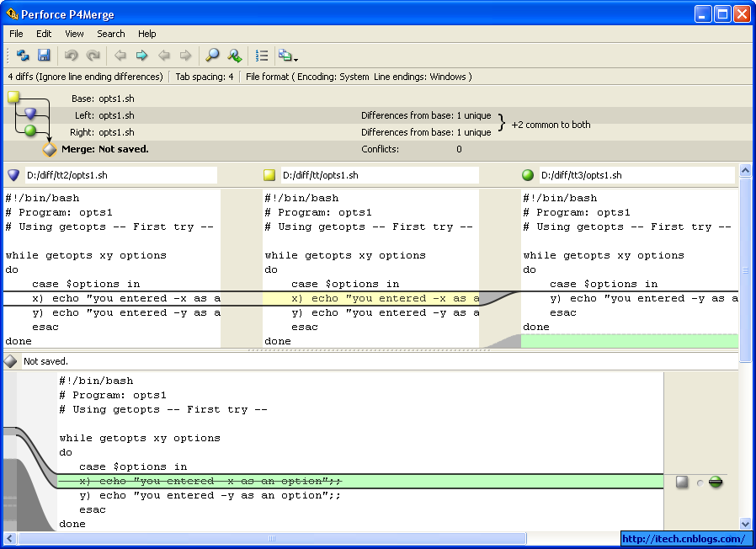Refresh the file comparison

point(23,56)
